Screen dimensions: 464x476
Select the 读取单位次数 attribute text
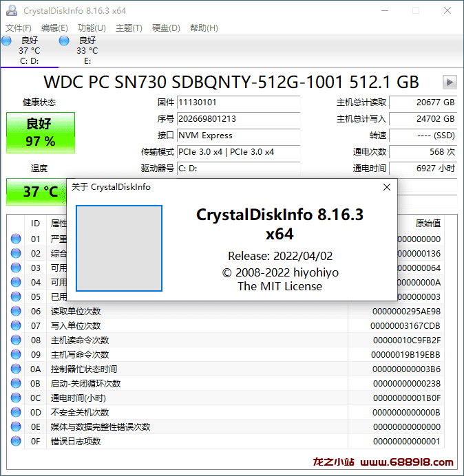(x=76, y=311)
